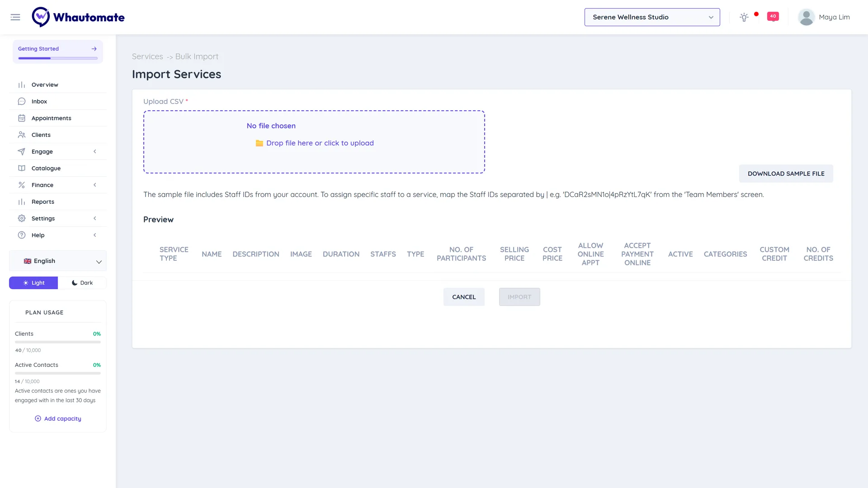Screen dimensions: 868x488
Task: Open the Inbox menu item
Action: (x=58, y=102)
